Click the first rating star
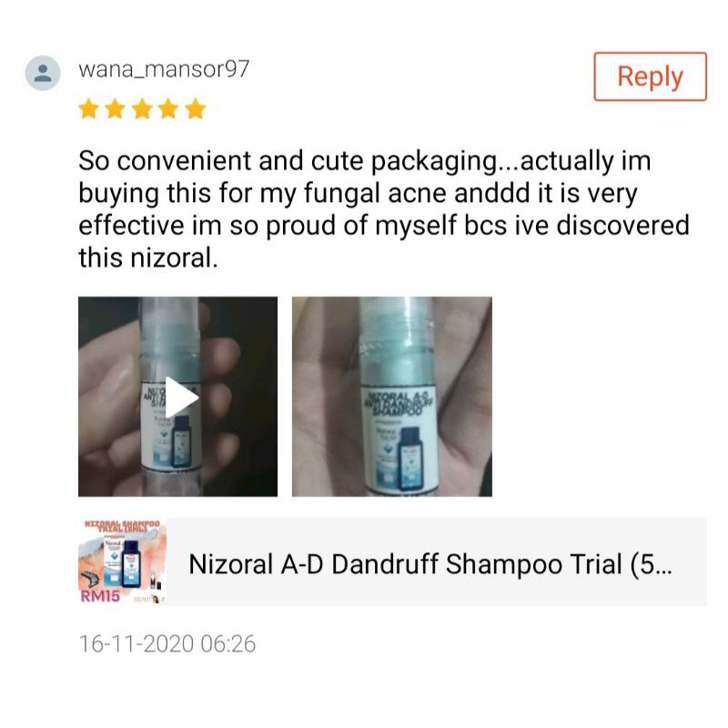The height and width of the screenshot is (728, 728). click(88, 109)
